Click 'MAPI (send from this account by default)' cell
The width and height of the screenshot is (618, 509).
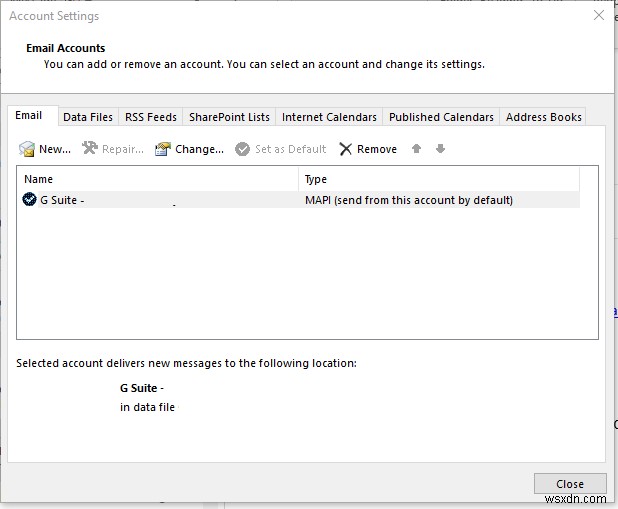[409, 200]
